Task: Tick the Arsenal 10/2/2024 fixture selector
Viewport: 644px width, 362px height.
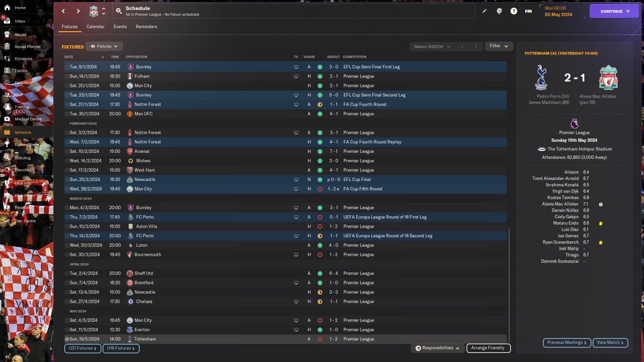Action: click(67, 151)
